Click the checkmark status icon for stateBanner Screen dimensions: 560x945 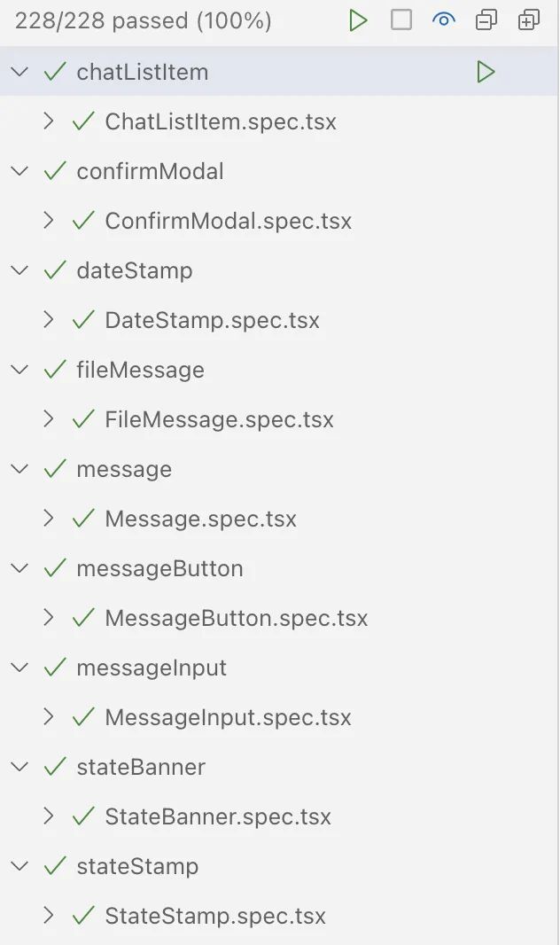(x=55, y=767)
